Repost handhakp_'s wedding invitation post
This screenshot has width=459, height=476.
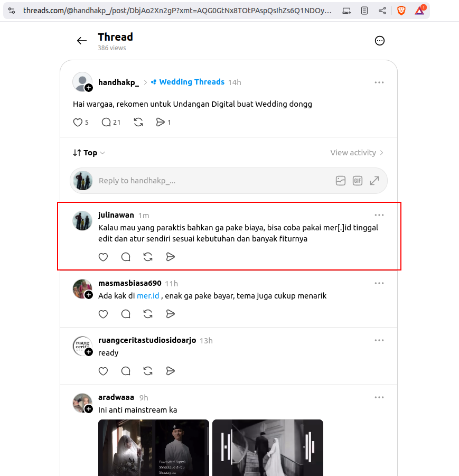(x=138, y=123)
